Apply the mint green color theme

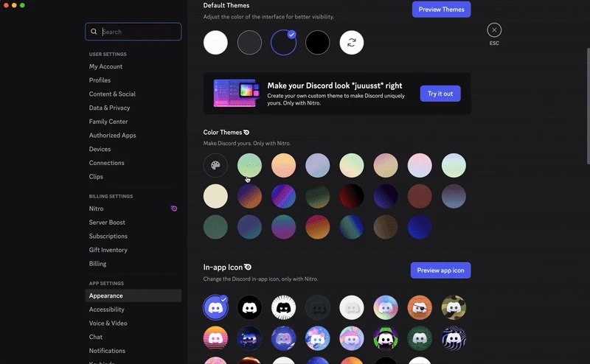[x=249, y=166]
